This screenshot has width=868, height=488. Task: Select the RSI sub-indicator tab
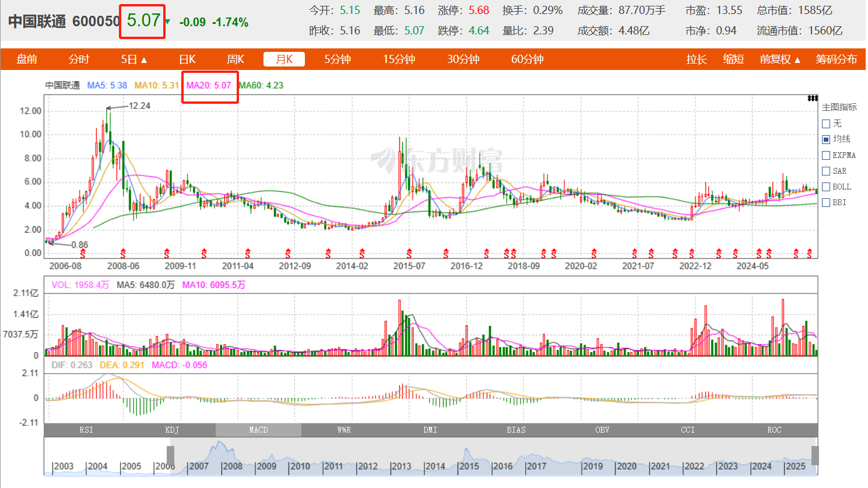click(86, 430)
